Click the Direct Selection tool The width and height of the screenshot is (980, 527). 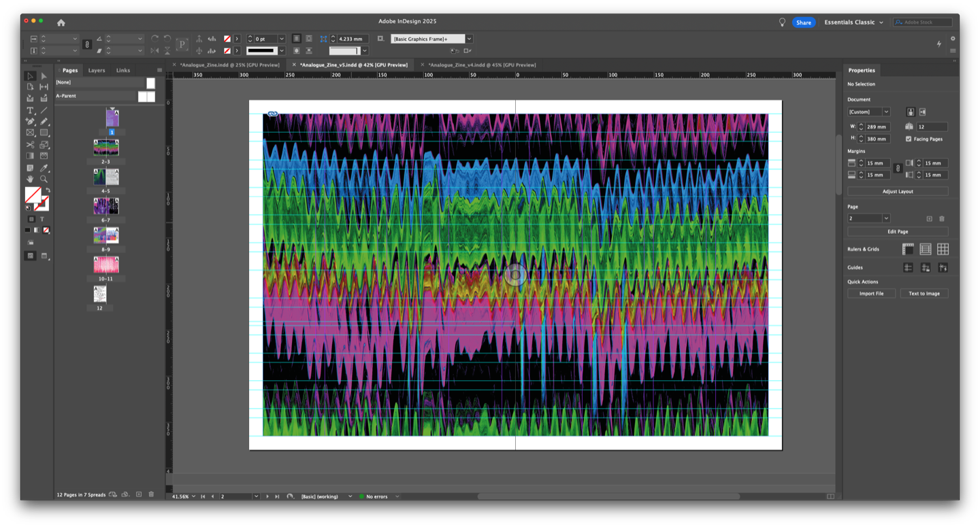[x=44, y=76]
